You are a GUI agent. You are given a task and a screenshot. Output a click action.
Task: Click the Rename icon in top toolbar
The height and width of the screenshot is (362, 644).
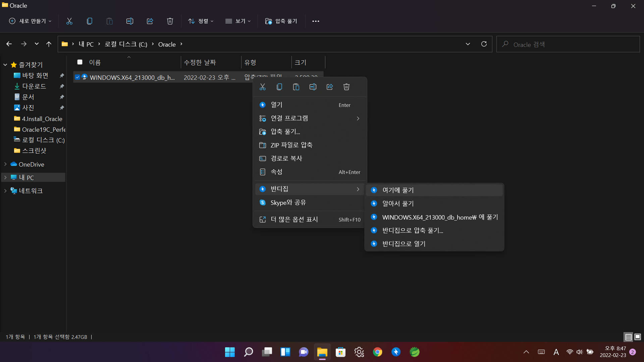coord(130,21)
